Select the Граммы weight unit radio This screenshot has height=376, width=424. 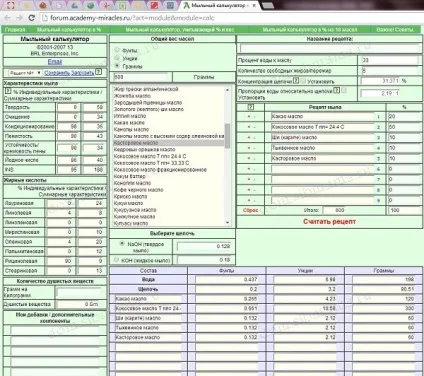click(x=117, y=66)
